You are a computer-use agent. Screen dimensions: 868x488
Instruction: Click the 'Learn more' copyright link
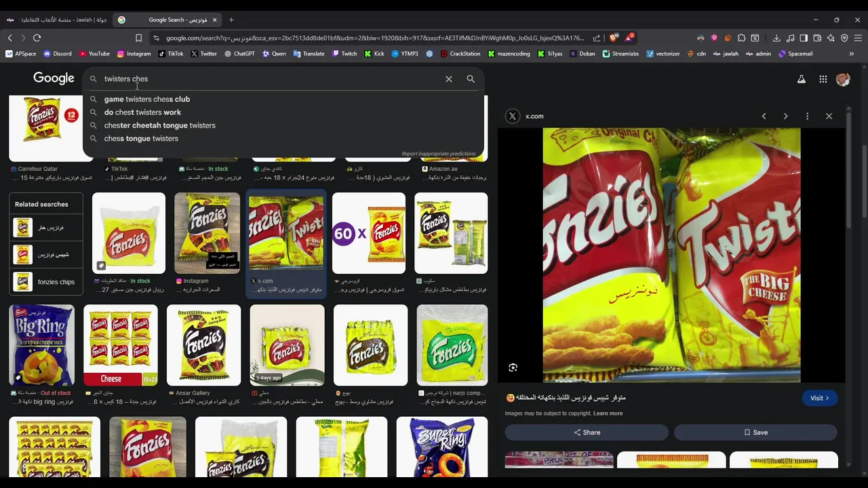point(608,413)
